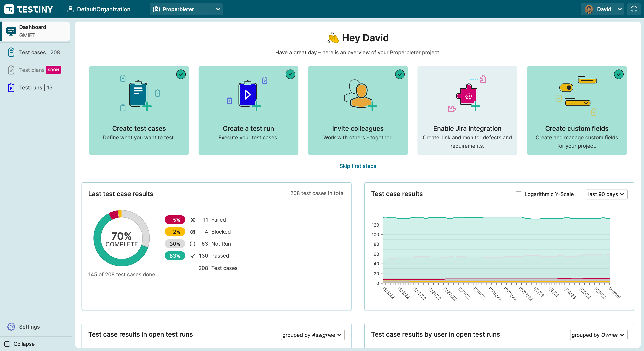
Task: Open Settings via the gear icon
Action: [11, 326]
